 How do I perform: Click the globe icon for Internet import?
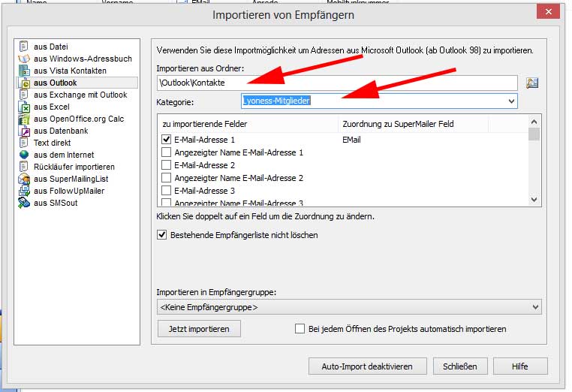(x=24, y=155)
